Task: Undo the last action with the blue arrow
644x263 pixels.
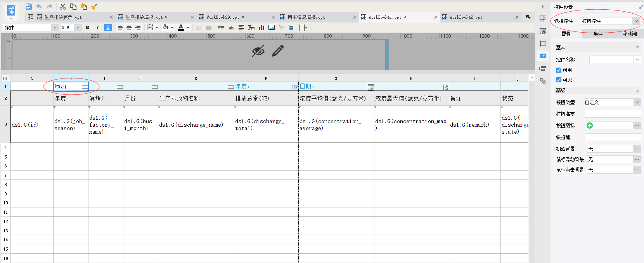Action: point(39,7)
